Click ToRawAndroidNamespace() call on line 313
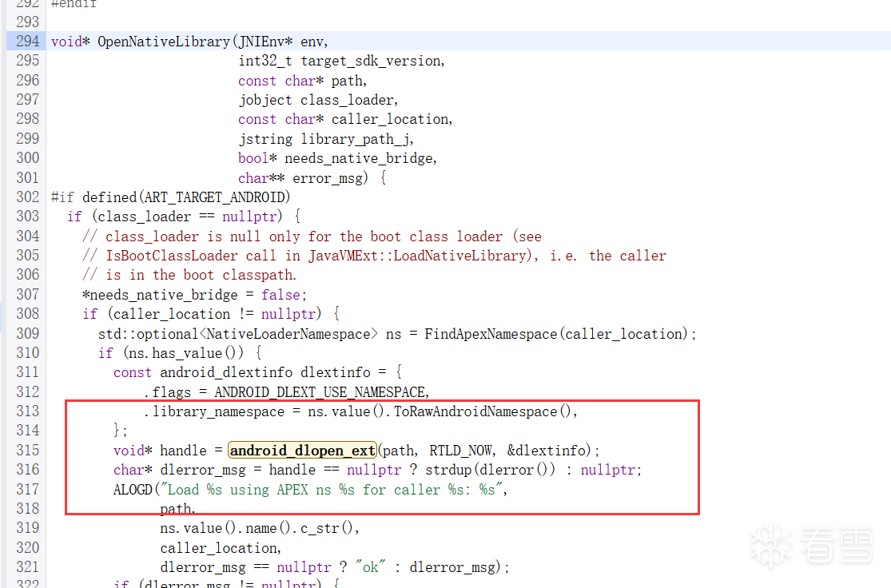 coord(482,412)
